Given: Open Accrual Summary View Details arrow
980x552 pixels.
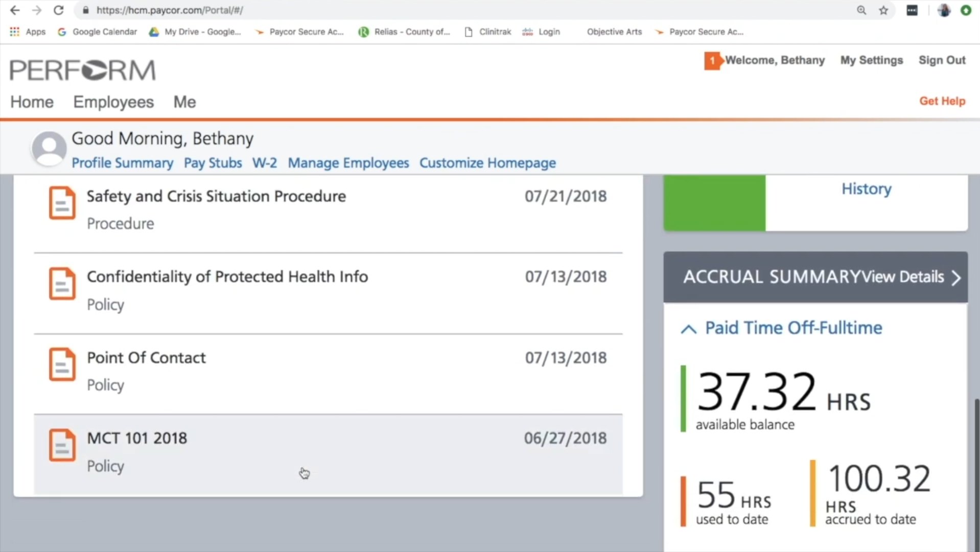Looking at the screenshot, I should 956,278.
